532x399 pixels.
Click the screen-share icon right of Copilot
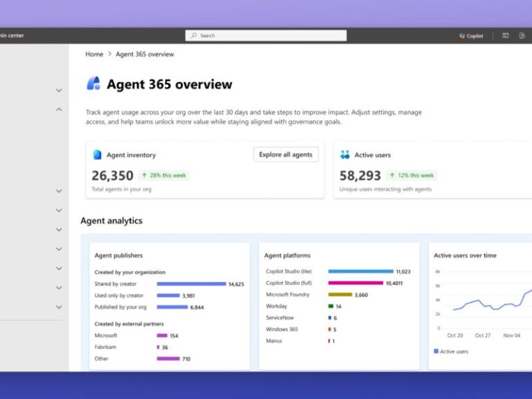[x=505, y=35]
